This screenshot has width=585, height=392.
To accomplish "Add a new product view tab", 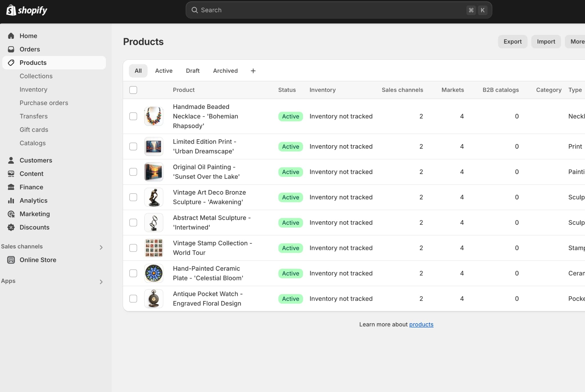I will coord(253,70).
